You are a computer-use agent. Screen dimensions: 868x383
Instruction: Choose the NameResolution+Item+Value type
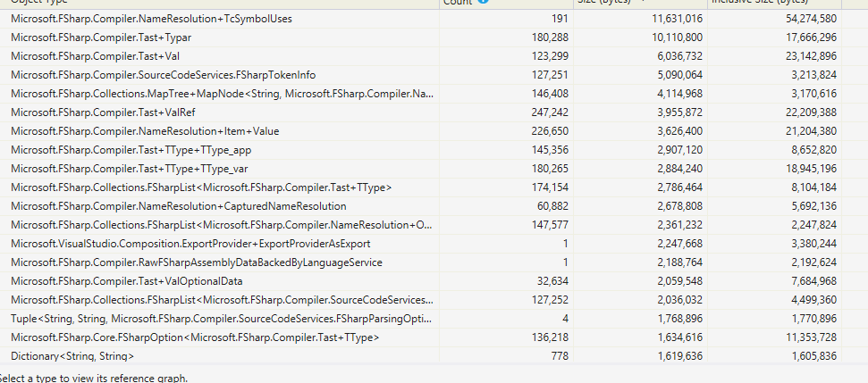tap(145, 131)
